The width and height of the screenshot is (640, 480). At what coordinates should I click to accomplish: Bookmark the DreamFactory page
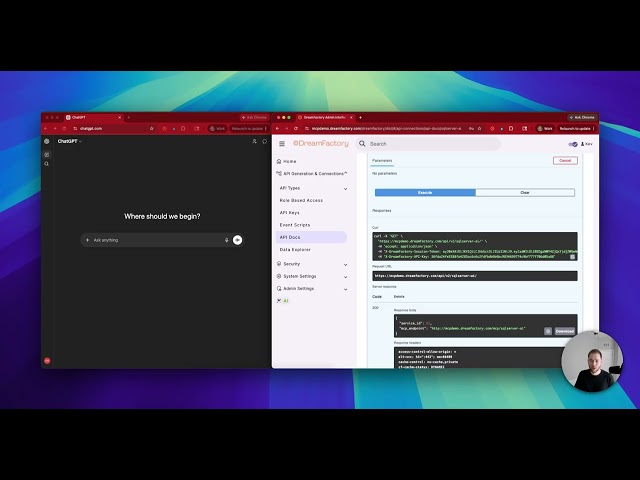(480, 129)
